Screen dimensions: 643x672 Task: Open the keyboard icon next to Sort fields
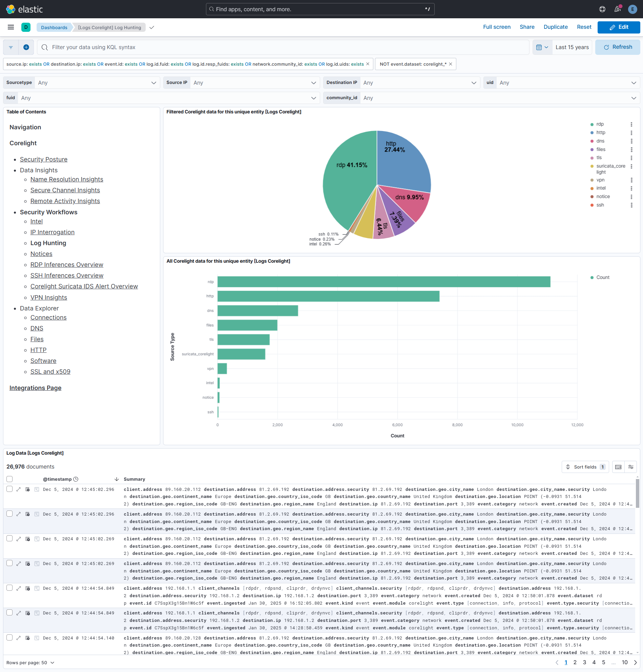click(x=618, y=467)
